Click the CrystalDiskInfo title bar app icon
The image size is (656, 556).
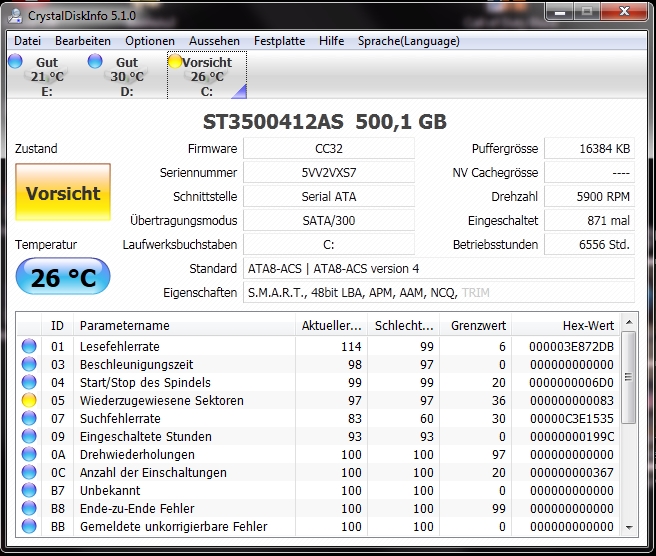(15, 15)
